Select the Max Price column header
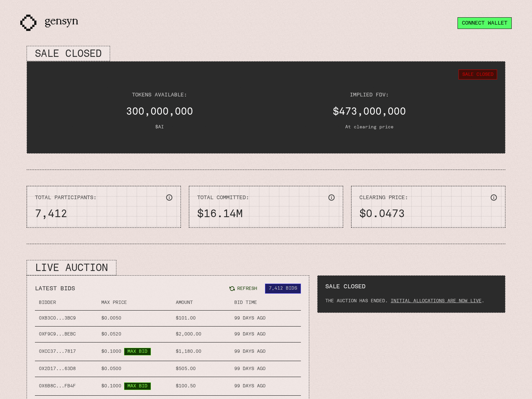Viewport: 532px width, 399px height. [114, 302]
